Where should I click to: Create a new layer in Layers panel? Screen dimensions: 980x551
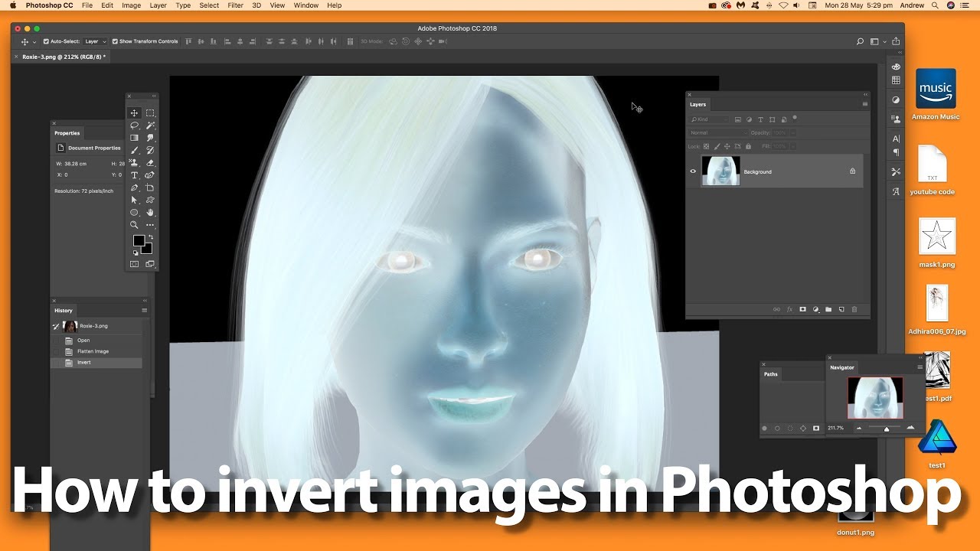point(841,309)
